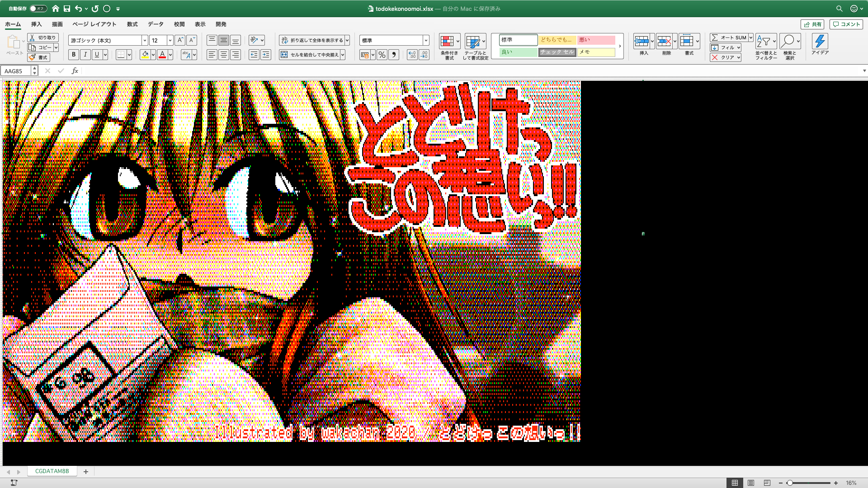
Task: Align text to bottom of cell
Action: pos(235,40)
